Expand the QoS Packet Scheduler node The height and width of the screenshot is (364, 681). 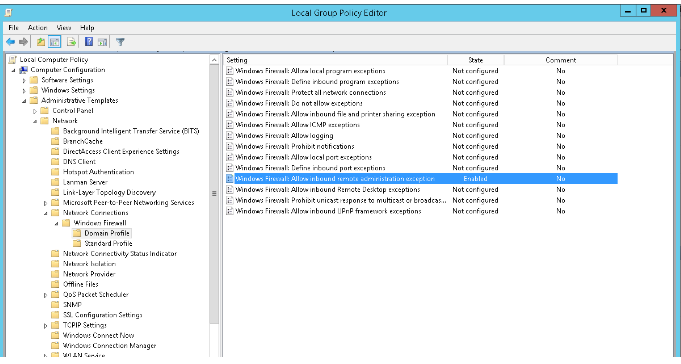[46, 295]
